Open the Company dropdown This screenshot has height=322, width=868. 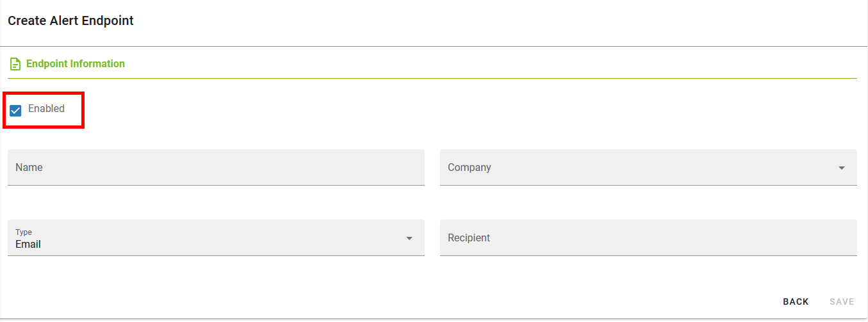tap(648, 168)
